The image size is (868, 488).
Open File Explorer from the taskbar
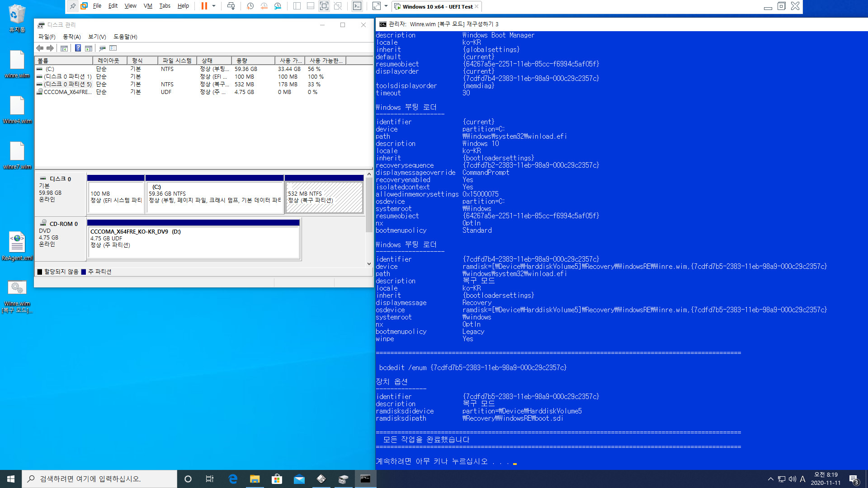point(255,479)
